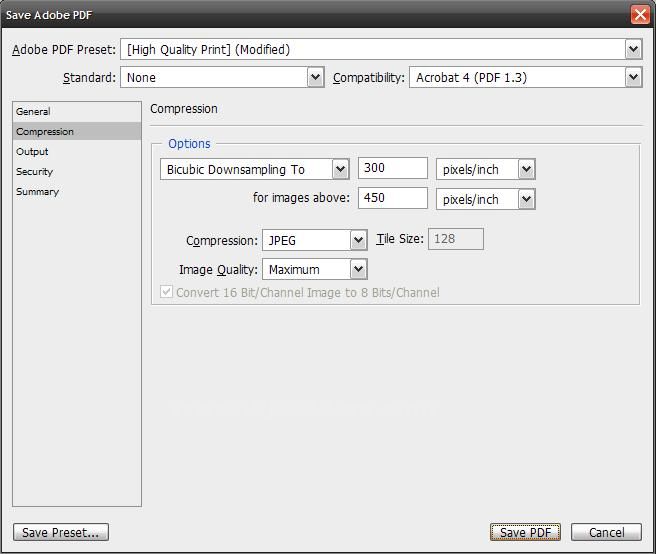Click the Cancel button
The width and height of the screenshot is (656, 554).
[x=606, y=532]
